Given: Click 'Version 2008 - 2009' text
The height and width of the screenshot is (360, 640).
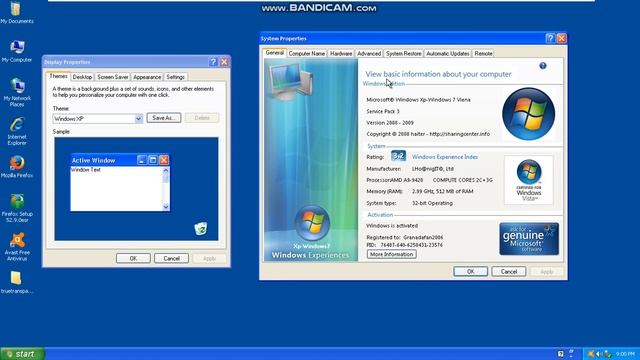Looking at the screenshot, I should click(390, 122).
